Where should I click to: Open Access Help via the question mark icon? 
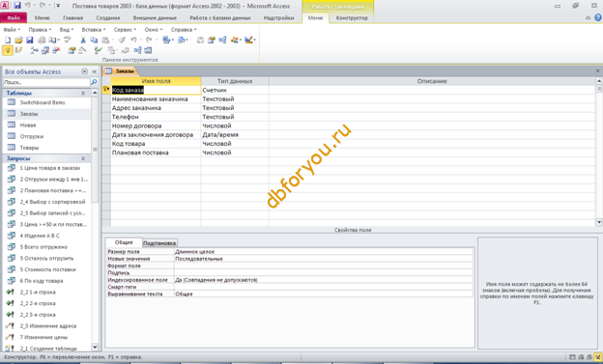click(x=598, y=17)
